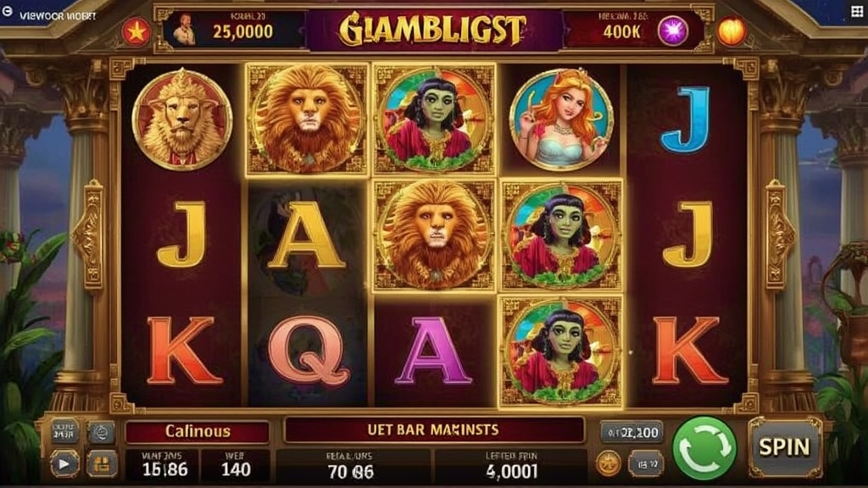Click the blue J symbol on fifth reel
The image size is (868, 488).
tap(685, 119)
